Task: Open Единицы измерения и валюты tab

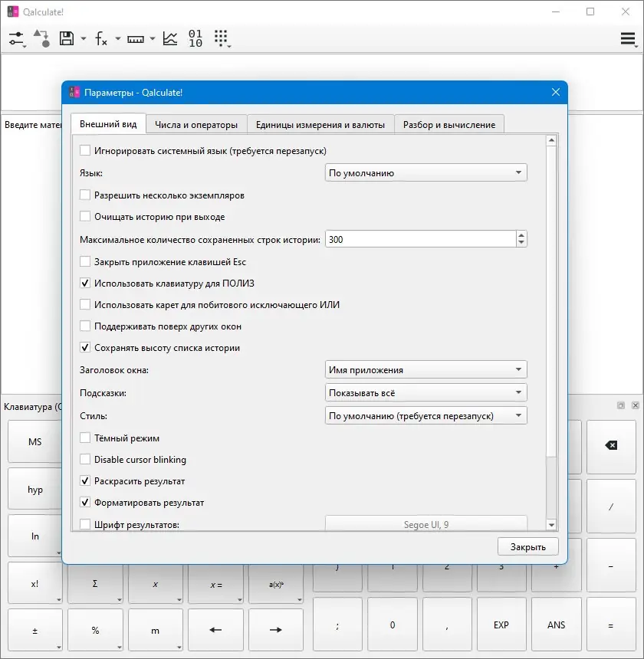Action: (320, 125)
